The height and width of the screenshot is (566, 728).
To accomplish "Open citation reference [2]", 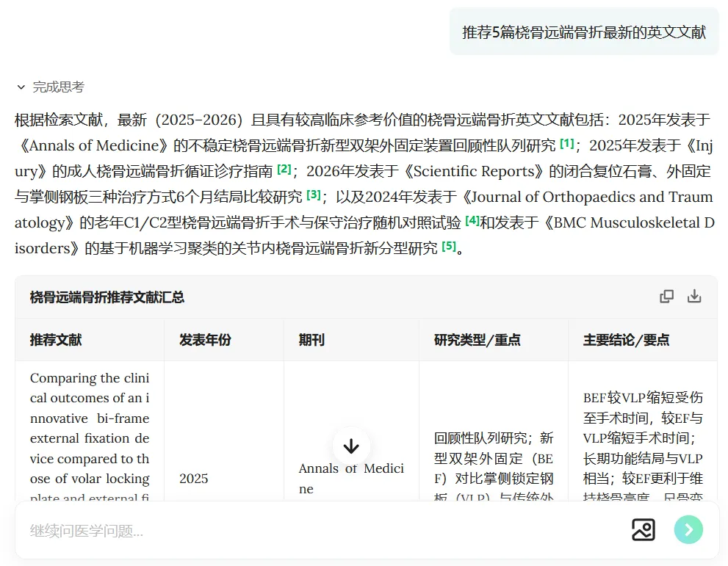I will [284, 170].
